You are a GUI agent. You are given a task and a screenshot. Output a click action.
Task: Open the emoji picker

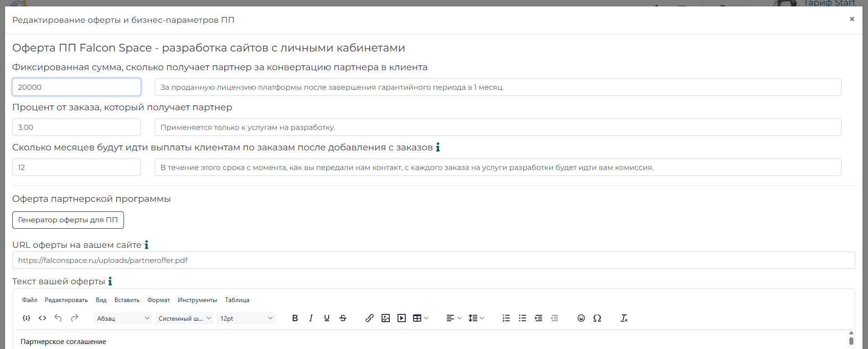pyautogui.click(x=581, y=318)
